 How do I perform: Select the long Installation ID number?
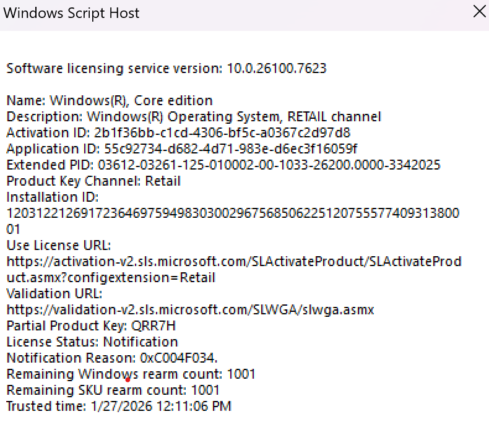pos(233,222)
